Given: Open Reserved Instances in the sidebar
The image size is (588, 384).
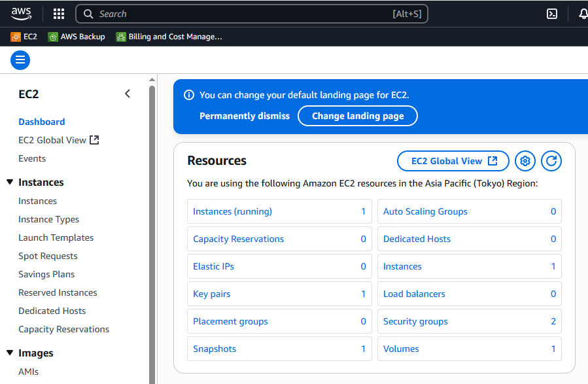Looking at the screenshot, I should coord(58,292).
